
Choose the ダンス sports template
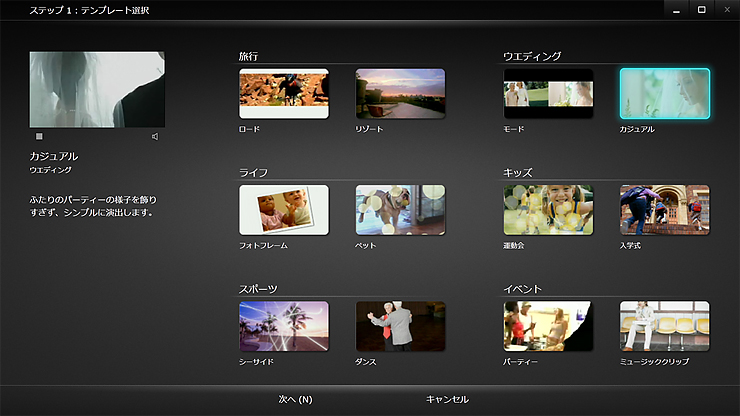[x=400, y=326]
